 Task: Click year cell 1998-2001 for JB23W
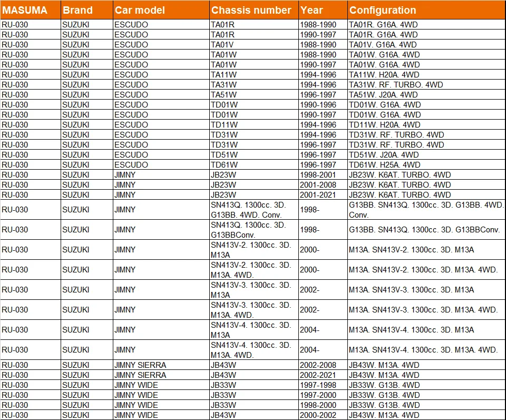tap(323, 174)
